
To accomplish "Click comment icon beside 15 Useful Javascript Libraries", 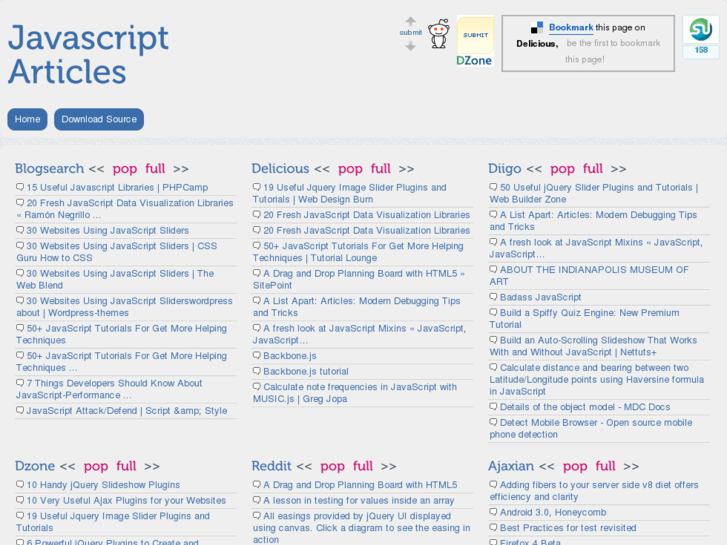I will click(20, 187).
